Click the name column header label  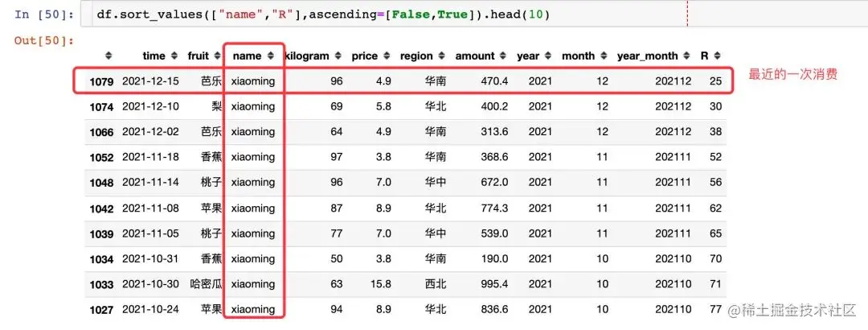point(247,56)
